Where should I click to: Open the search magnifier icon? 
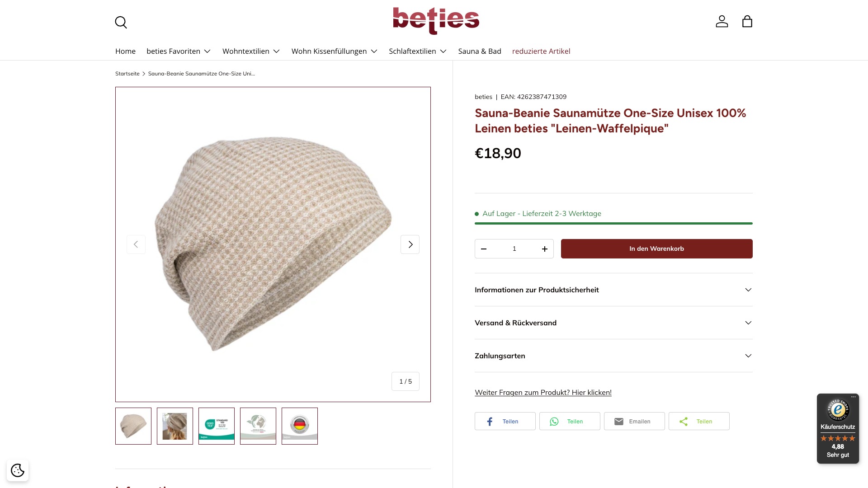pyautogui.click(x=121, y=22)
